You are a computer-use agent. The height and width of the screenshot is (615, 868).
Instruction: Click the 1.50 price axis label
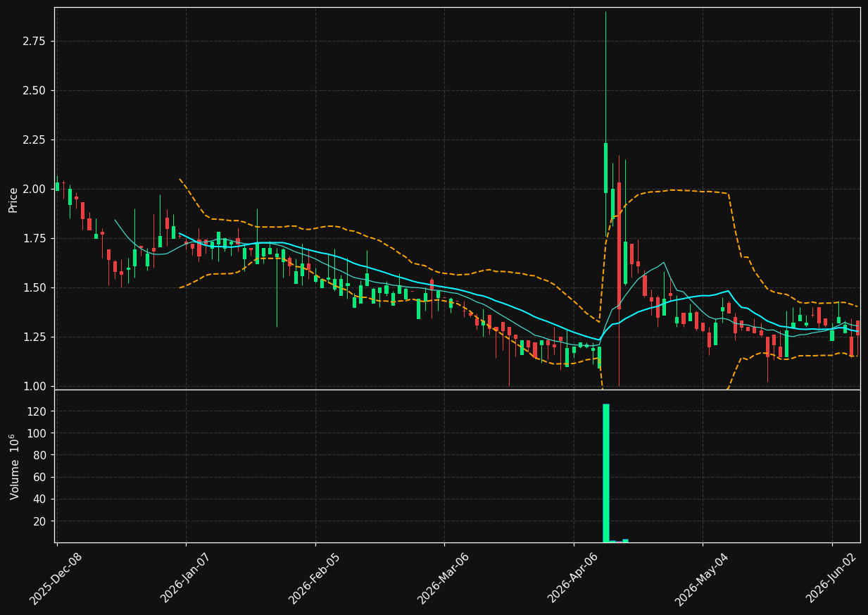pyautogui.click(x=34, y=288)
